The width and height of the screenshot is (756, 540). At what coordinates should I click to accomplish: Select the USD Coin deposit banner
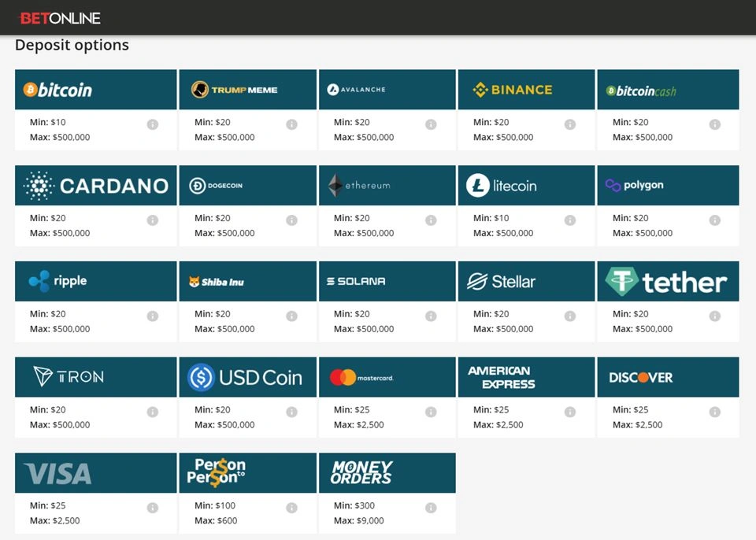pos(248,377)
